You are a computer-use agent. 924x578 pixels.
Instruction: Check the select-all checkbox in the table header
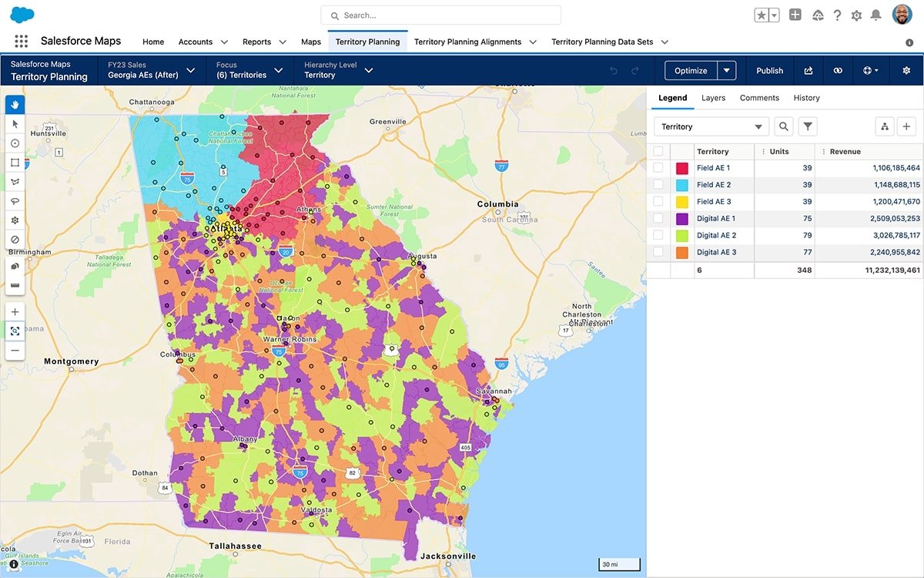pyautogui.click(x=659, y=151)
